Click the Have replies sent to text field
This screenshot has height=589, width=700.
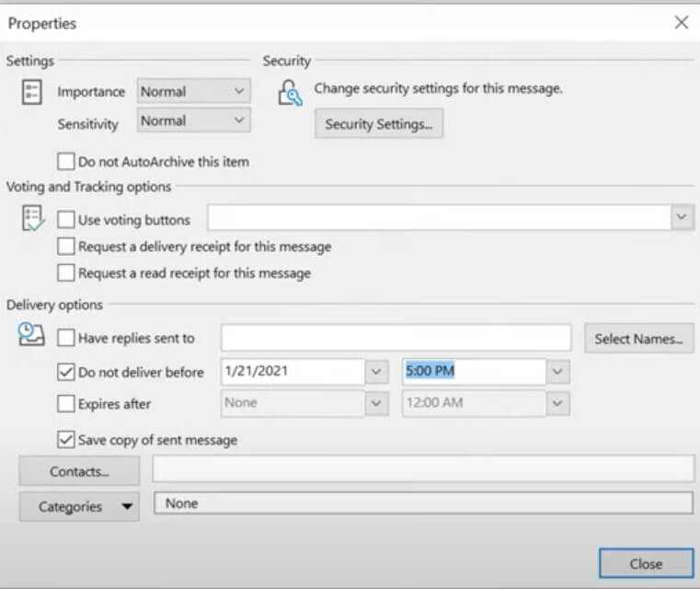coord(396,338)
